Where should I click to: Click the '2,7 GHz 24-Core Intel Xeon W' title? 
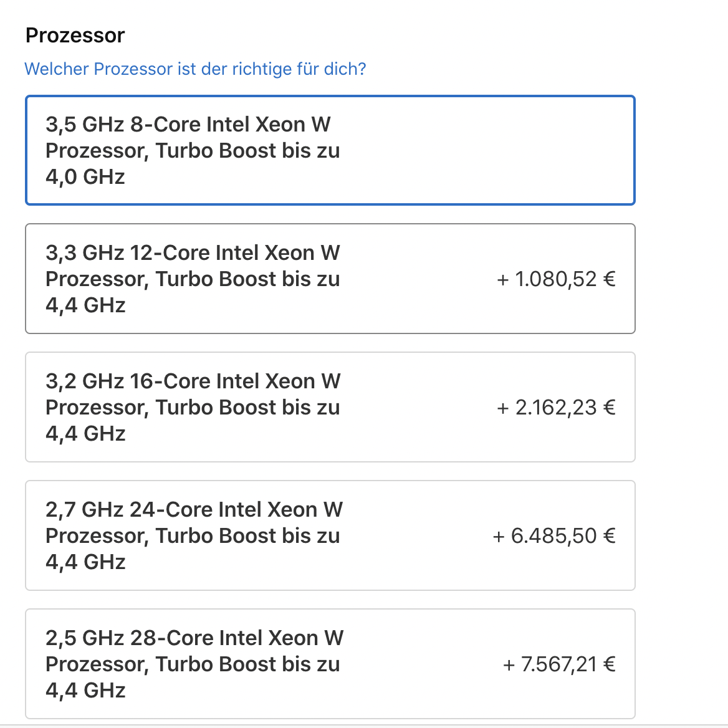pos(194,510)
